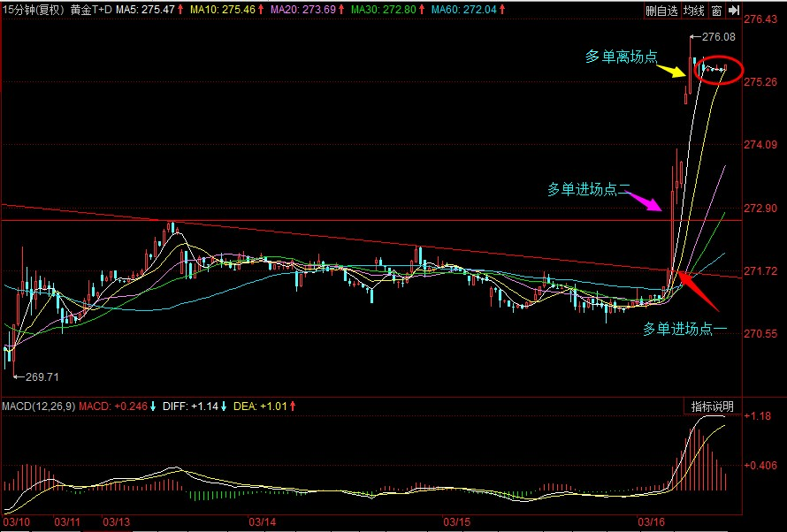Click the 03/15 date marker
The height and width of the screenshot is (532, 787).
[x=457, y=522]
